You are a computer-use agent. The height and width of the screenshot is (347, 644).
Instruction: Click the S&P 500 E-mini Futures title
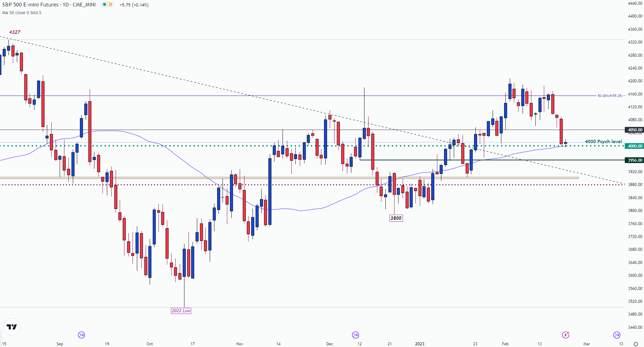click(30, 5)
